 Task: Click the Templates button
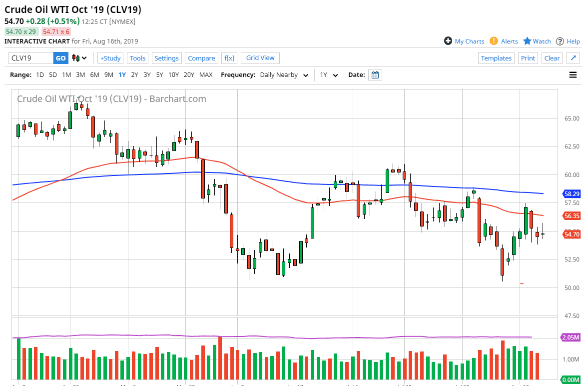(496, 57)
